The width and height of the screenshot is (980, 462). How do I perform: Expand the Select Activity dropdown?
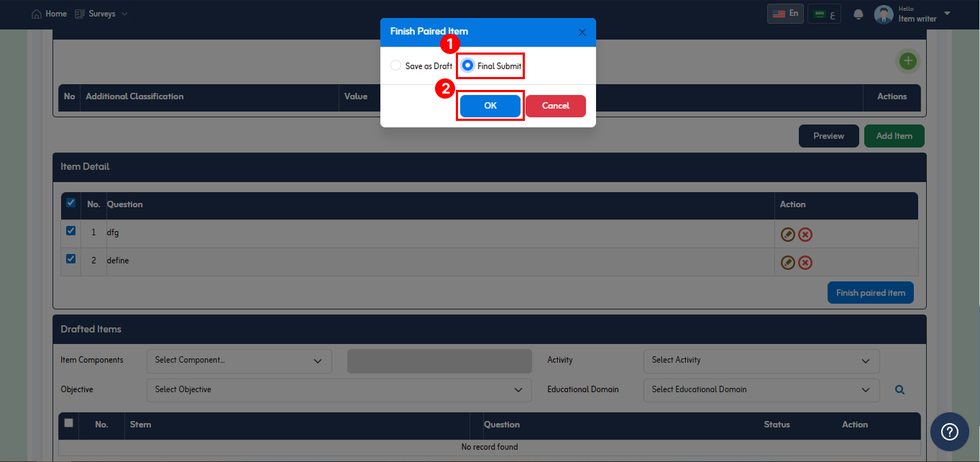point(761,361)
